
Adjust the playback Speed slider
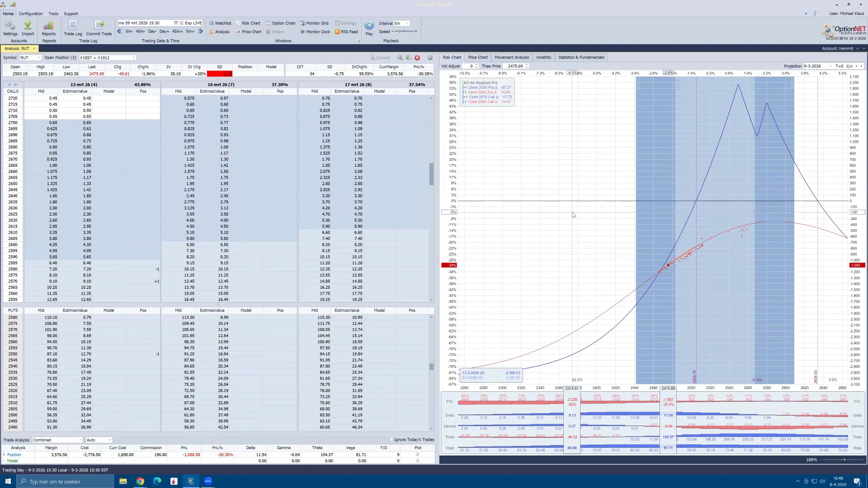click(405, 32)
